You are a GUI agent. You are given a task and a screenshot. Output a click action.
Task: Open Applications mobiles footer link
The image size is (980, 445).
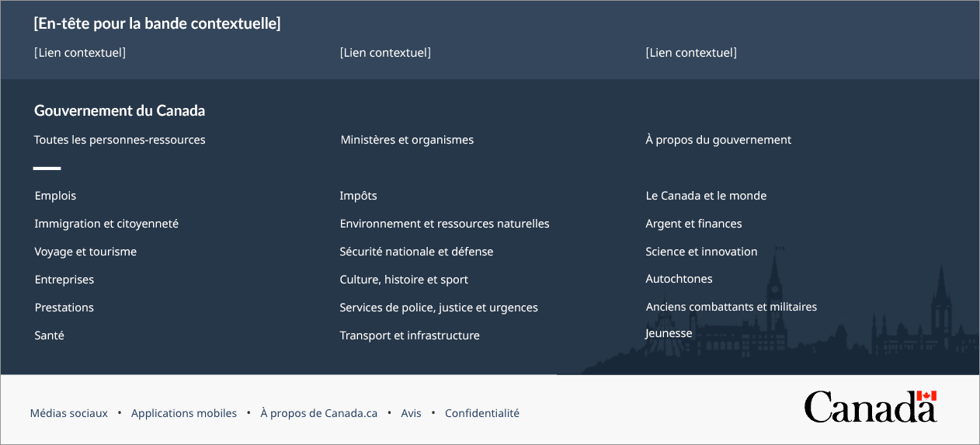[x=184, y=413]
